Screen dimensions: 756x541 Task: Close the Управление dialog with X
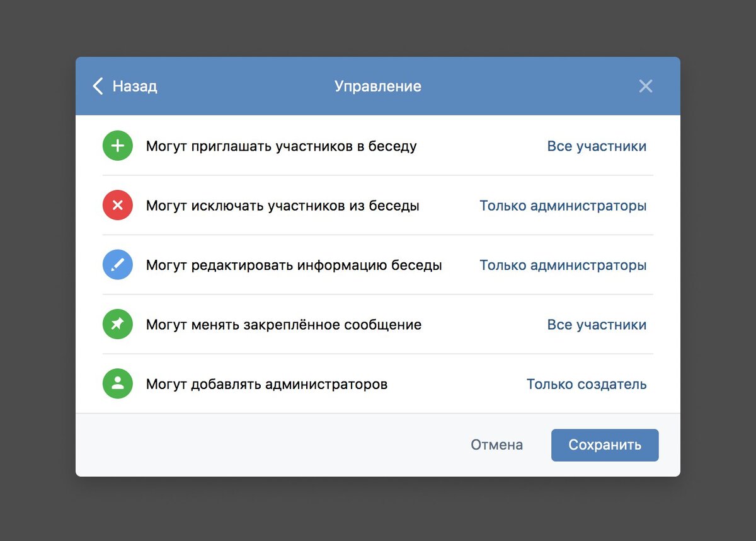646,86
